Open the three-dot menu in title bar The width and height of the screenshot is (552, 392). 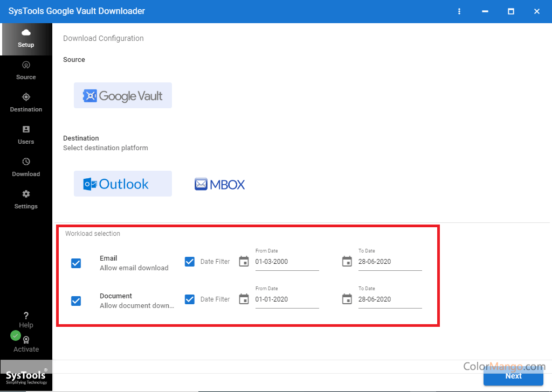(459, 11)
